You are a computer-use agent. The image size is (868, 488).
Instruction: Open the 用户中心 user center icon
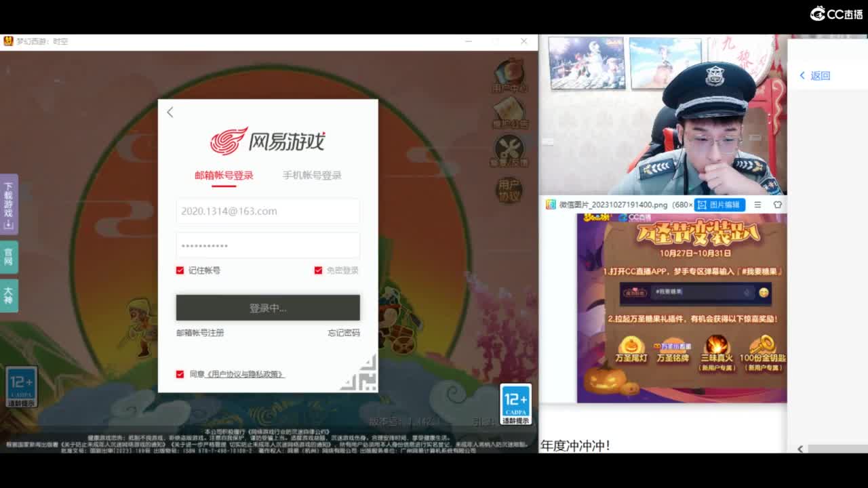[509, 77]
